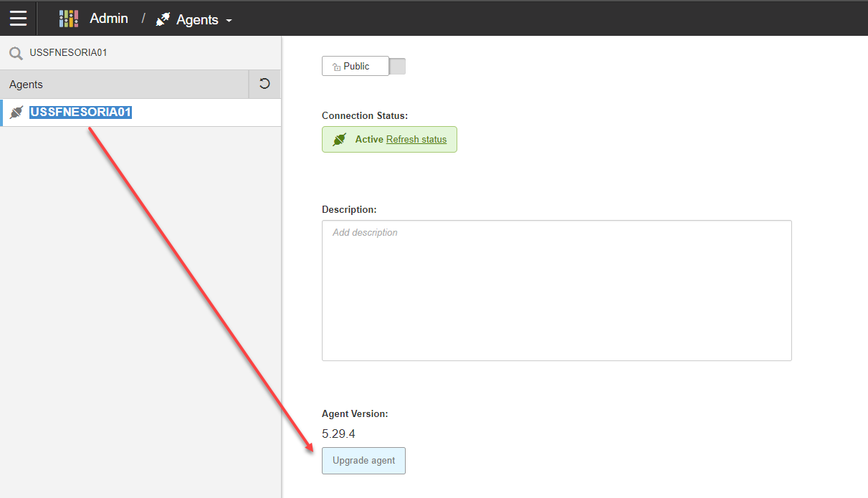The image size is (868, 498).
Task: Click the lock icon in Public button
Action: [336, 67]
